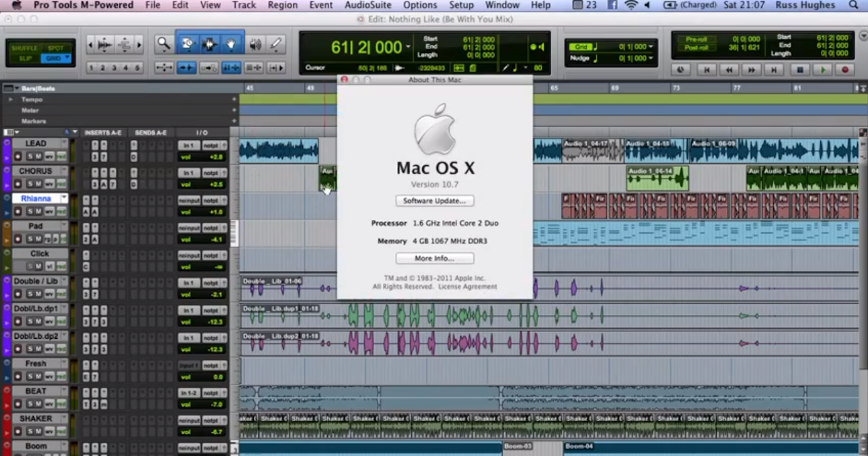This screenshot has width=868, height=456.
Task: Open Grid mode dropdown arrow
Action: click(67, 58)
